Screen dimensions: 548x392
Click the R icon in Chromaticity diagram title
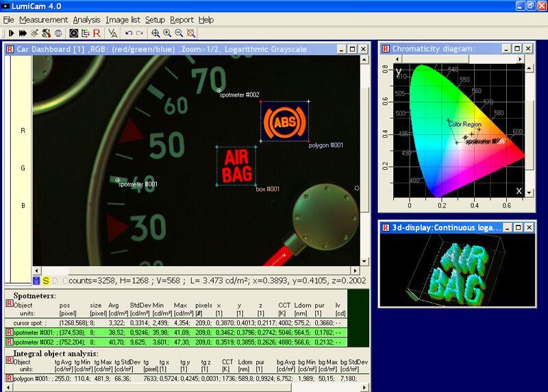point(386,49)
